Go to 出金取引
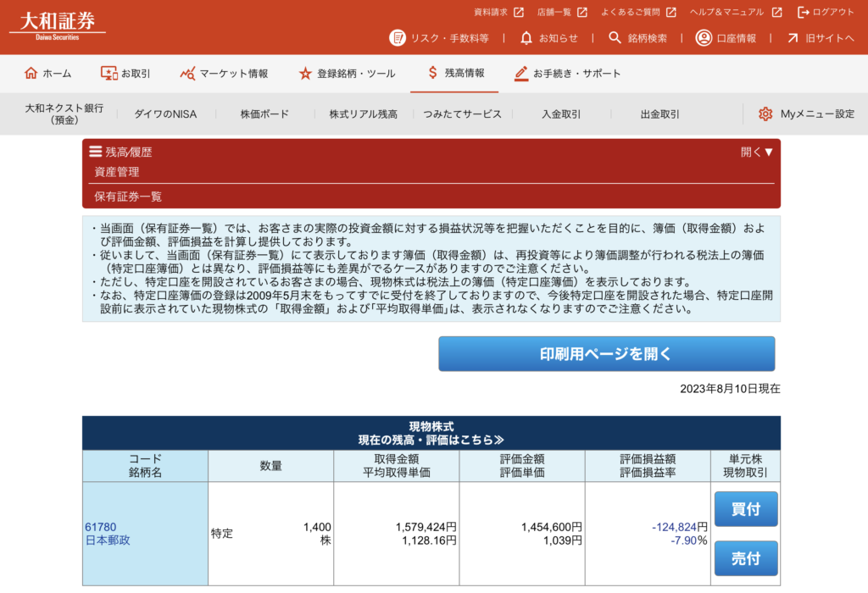The height and width of the screenshot is (593, 868). 659,114
